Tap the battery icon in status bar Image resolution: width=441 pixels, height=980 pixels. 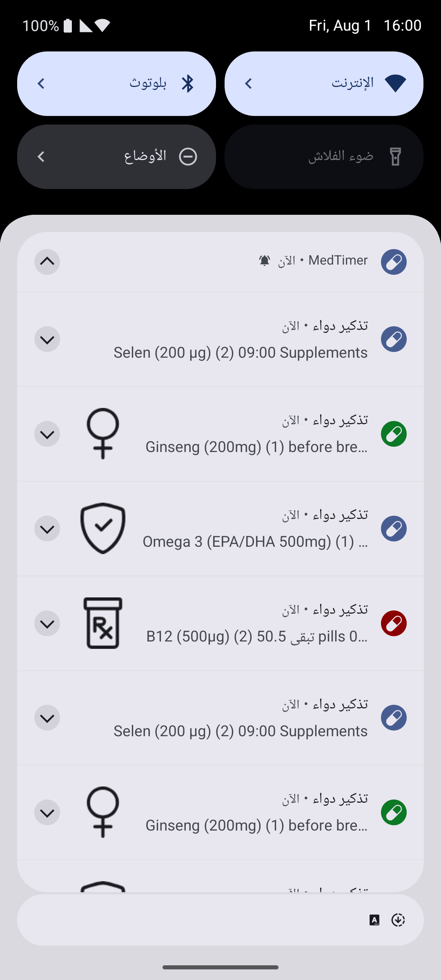click(68, 26)
